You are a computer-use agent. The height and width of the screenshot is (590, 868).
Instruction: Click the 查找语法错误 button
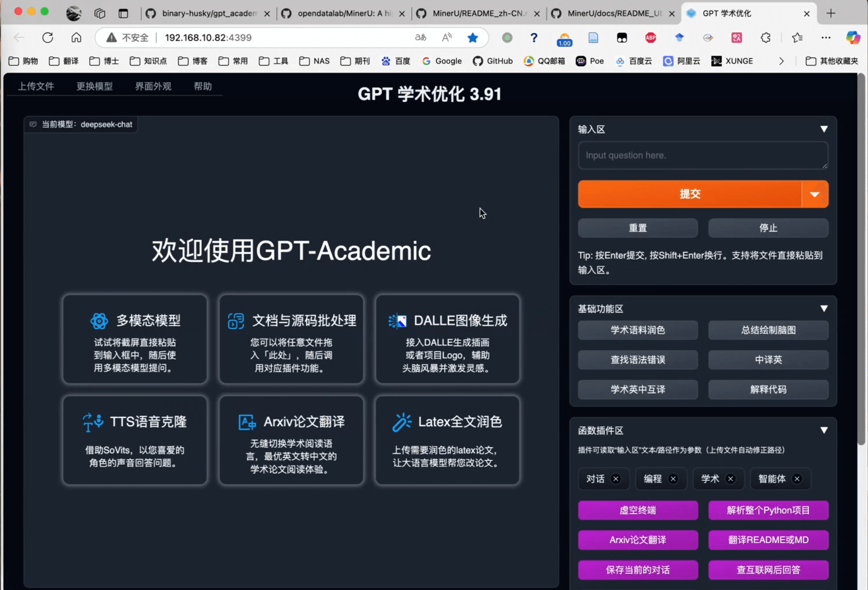[638, 360]
